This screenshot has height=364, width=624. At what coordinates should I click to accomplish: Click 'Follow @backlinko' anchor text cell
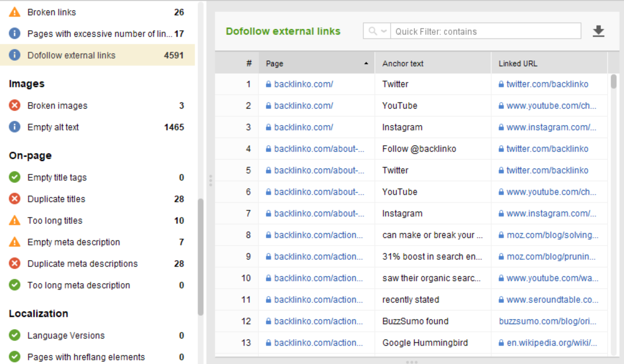433,148
